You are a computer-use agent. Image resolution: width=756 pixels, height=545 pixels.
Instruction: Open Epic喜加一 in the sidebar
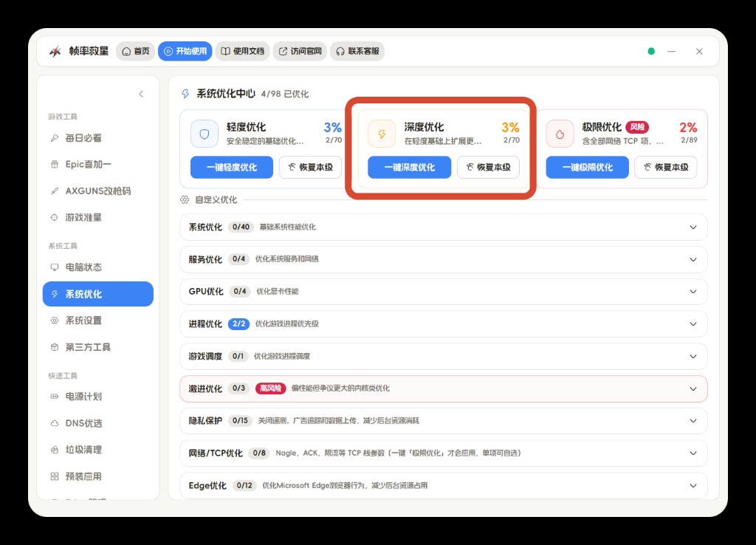tap(98, 165)
